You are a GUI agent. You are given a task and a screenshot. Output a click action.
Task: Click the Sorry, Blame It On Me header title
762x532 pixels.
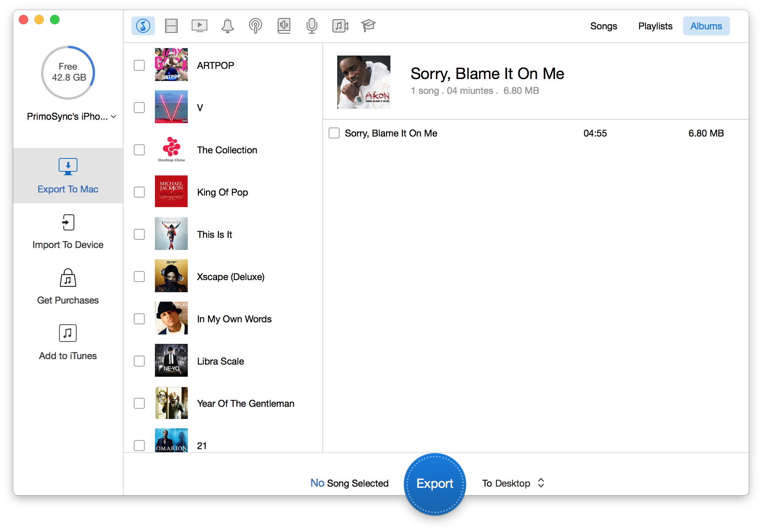[487, 74]
